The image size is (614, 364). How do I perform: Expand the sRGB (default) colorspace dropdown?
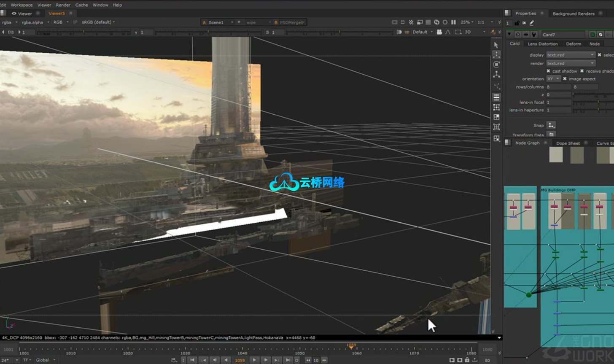click(98, 22)
